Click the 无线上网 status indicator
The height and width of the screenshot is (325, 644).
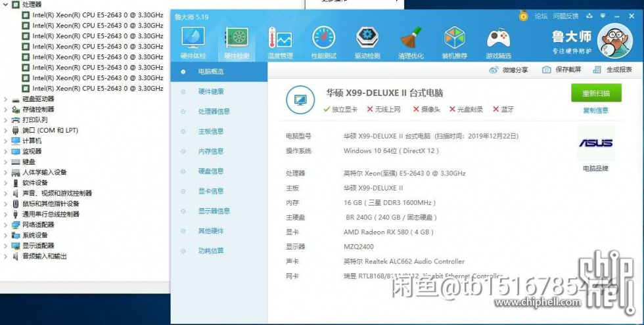(x=384, y=110)
